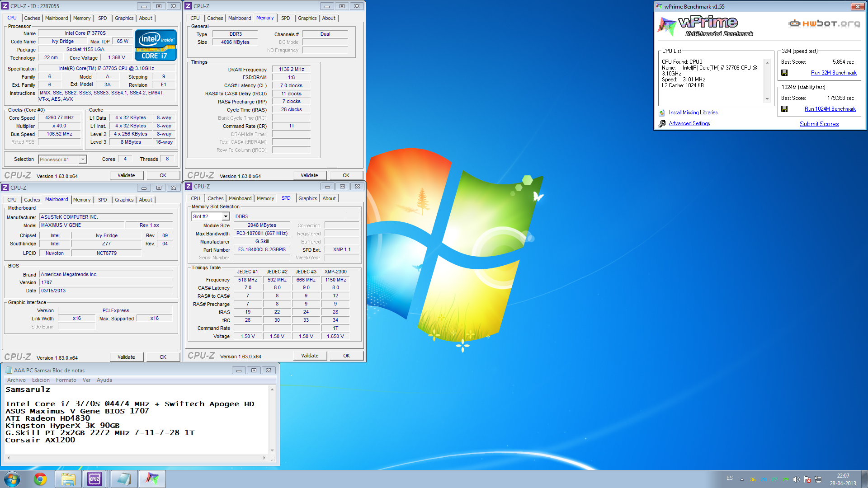The image size is (868, 488).
Task: Click in the Notepad text area on Samsarulz
Action: (x=28, y=389)
